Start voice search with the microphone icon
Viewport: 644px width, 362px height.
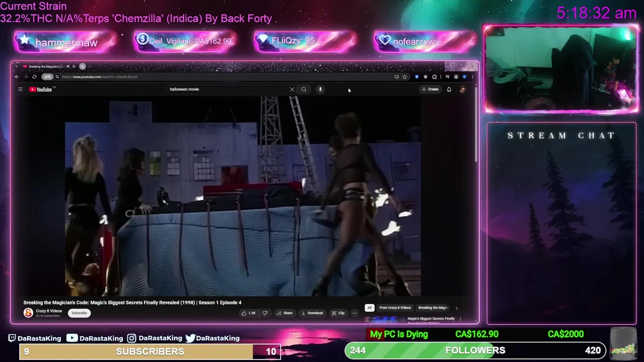tap(320, 89)
